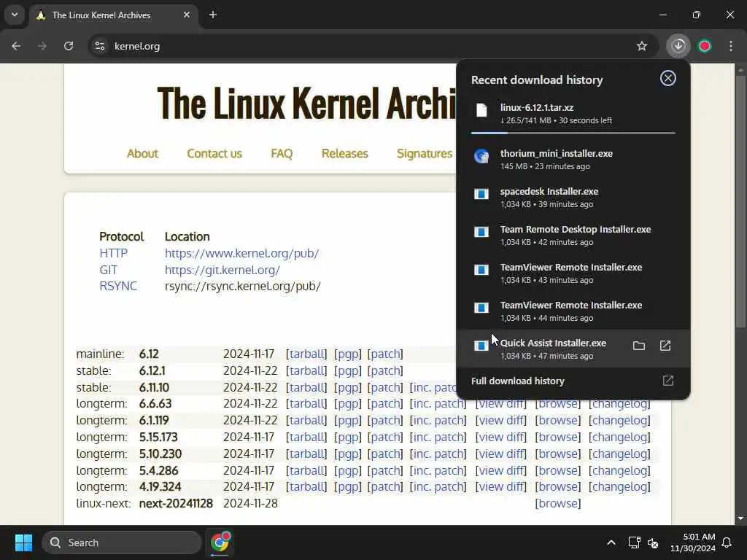Click the Team Remote Desktop Installer file icon

click(481, 232)
